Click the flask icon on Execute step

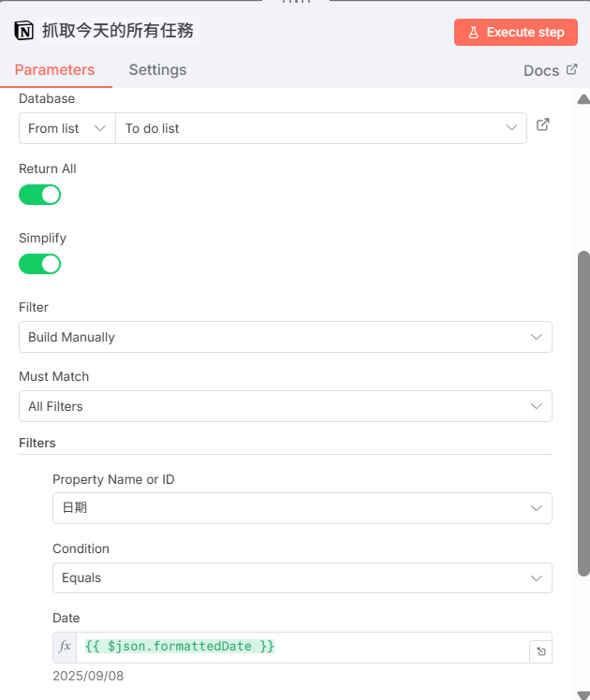click(473, 32)
